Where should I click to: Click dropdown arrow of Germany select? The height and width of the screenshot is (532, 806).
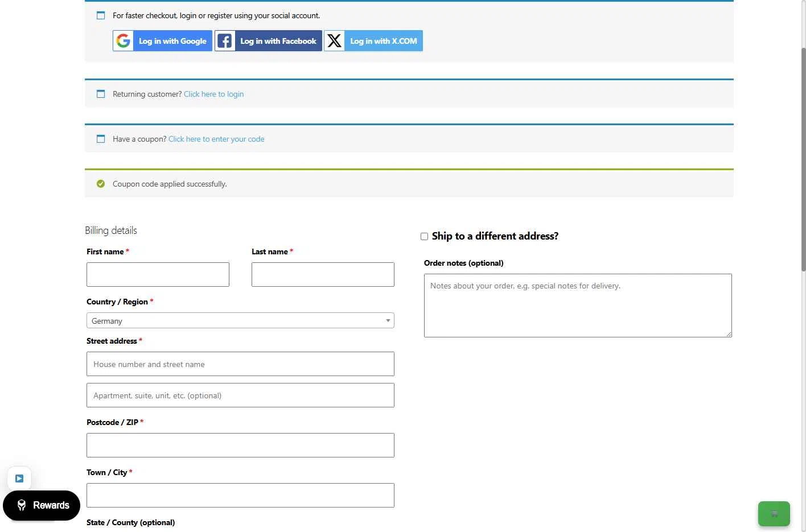[388, 321]
